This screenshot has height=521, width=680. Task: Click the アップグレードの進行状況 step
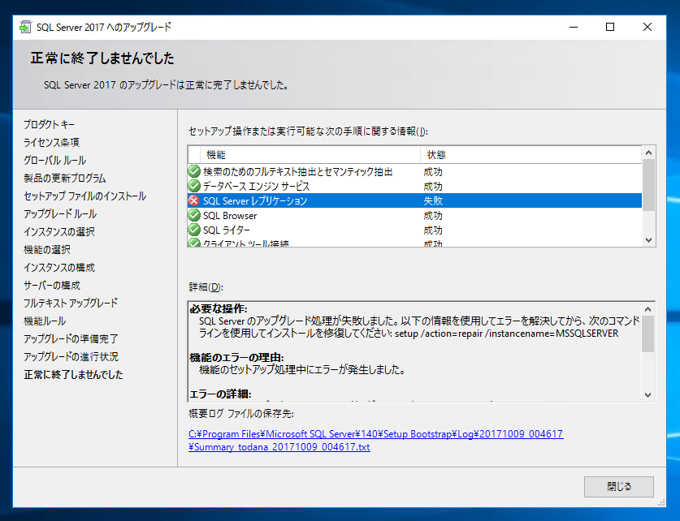click(71, 357)
